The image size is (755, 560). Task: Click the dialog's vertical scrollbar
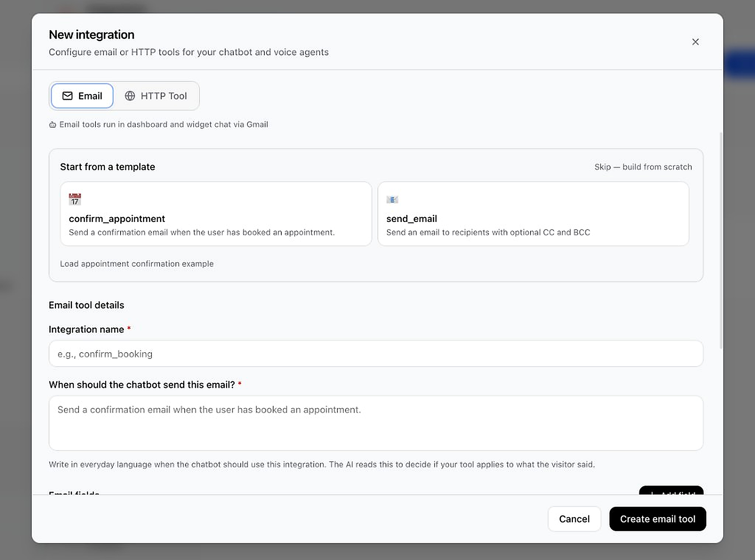[721, 240]
